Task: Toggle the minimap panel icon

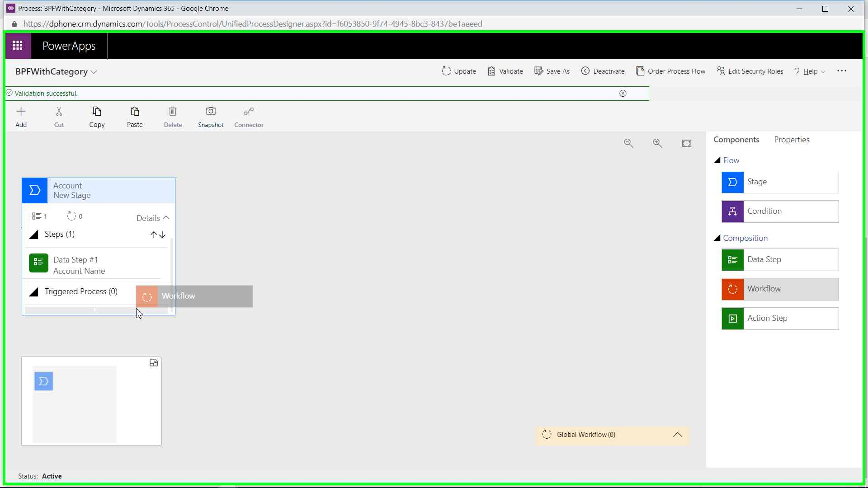Action: pyautogui.click(x=154, y=363)
